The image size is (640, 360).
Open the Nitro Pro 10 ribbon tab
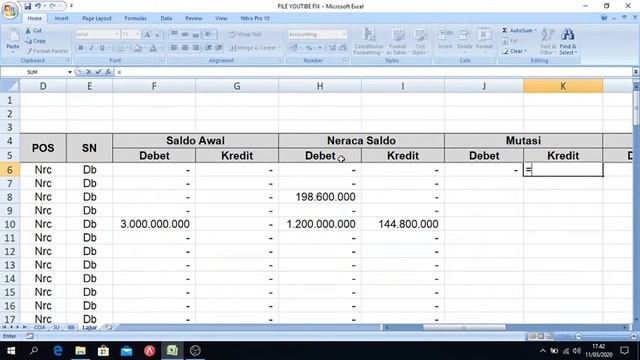pyautogui.click(x=255, y=18)
